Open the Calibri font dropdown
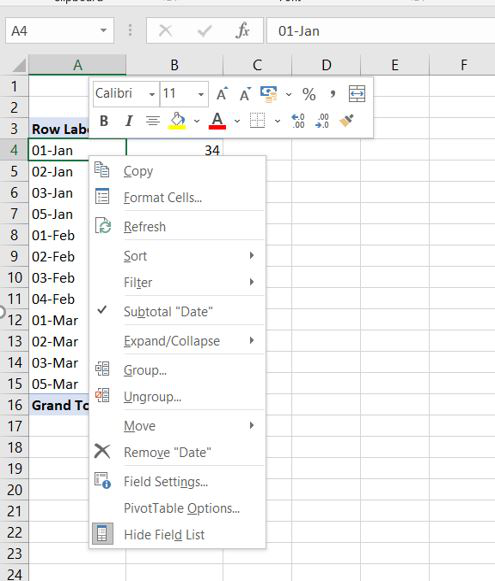 (x=152, y=94)
